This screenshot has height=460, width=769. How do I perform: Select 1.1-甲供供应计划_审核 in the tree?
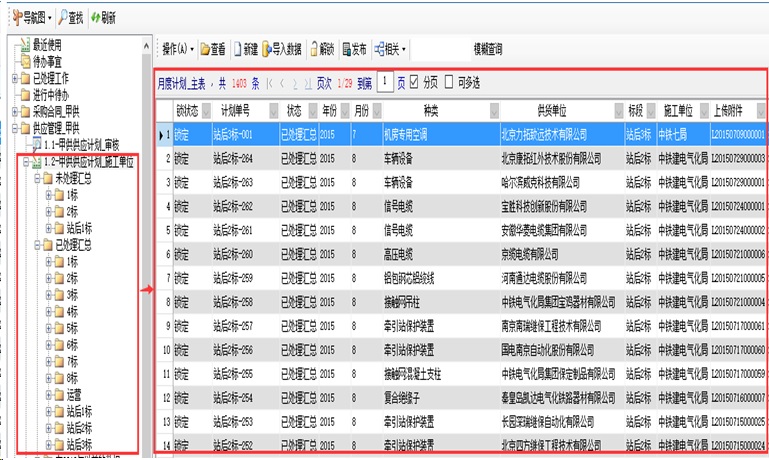(88, 144)
